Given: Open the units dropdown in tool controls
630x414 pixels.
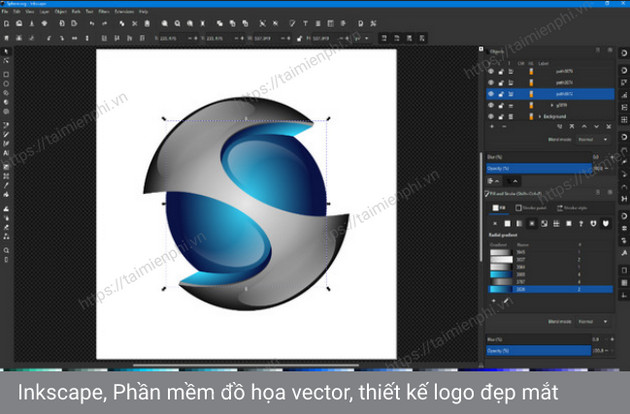Looking at the screenshot, I should click(x=362, y=38).
